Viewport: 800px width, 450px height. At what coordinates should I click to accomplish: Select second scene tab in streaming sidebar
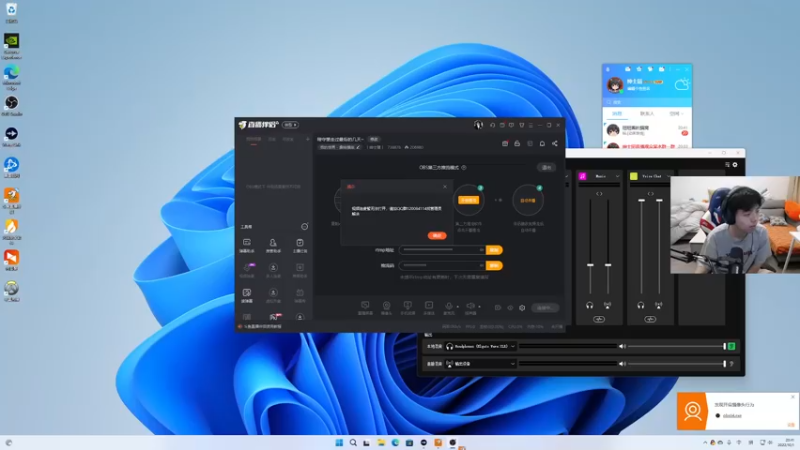pyautogui.click(x=272, y=139)
